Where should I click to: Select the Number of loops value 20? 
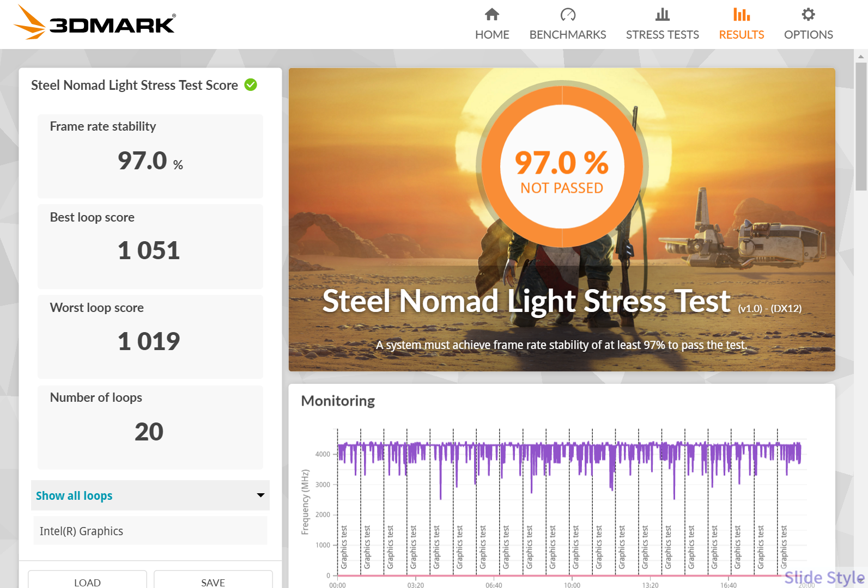pos(149,432)
